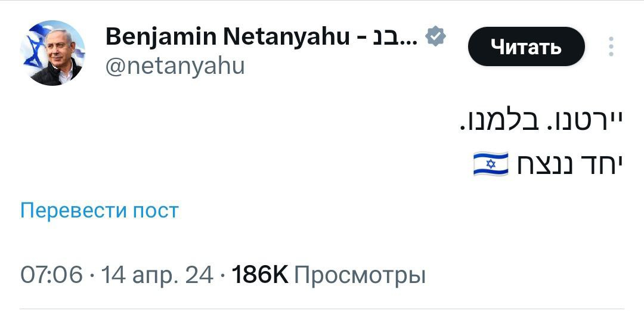644x311 pixels.
Task: Click the divider line beneath the timestamp
Action: [322, 309]
